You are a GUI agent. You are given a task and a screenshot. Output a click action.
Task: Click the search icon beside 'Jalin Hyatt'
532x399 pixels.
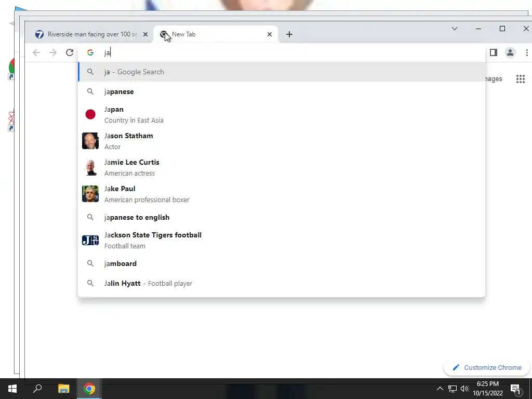[90, 283]
